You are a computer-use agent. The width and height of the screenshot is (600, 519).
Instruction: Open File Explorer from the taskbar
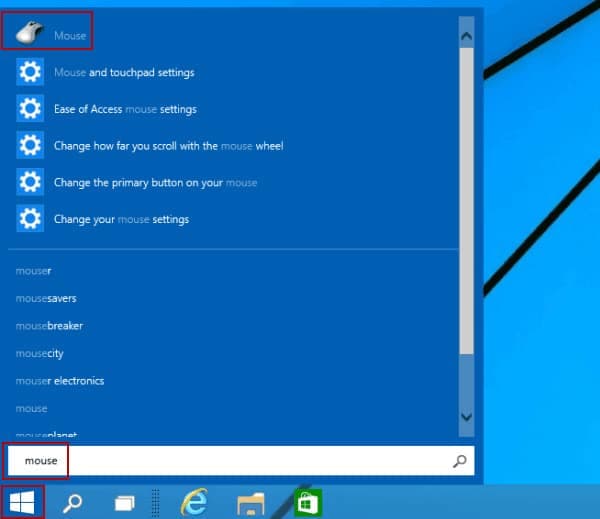point(251,504)
